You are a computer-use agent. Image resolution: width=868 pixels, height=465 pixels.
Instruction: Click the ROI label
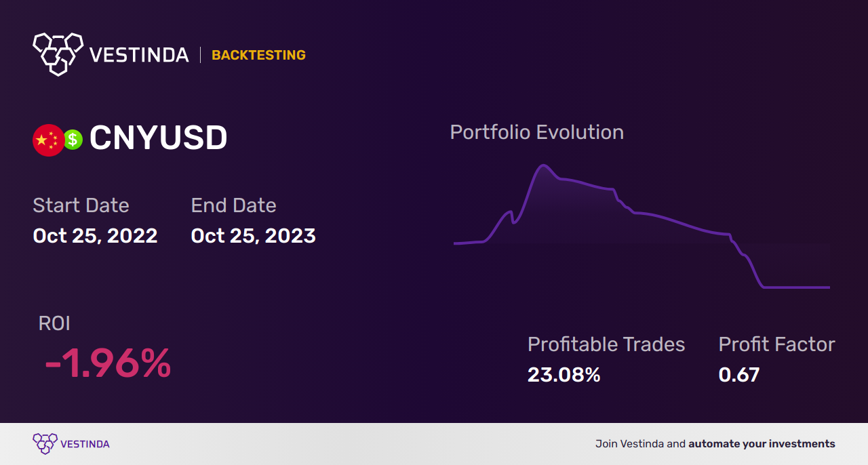[54, 323]
